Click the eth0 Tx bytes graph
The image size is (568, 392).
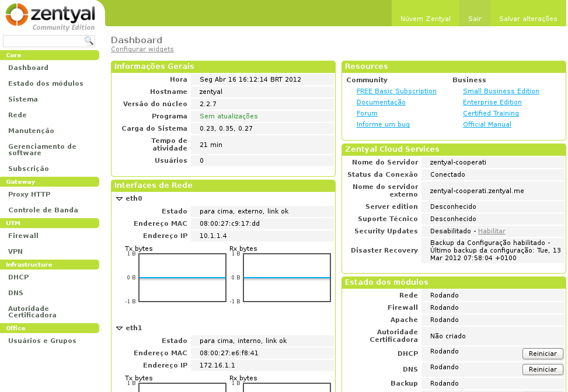[x=182, y=278]
